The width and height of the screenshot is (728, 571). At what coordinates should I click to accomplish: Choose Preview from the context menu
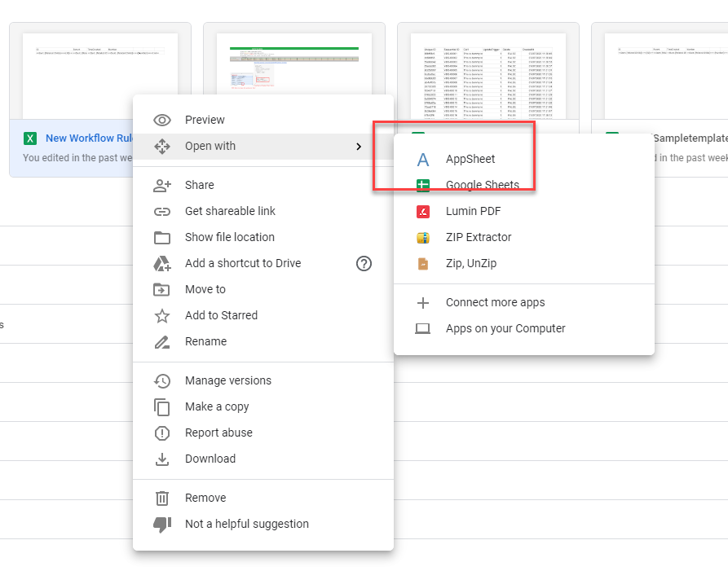tap(263, 120)
